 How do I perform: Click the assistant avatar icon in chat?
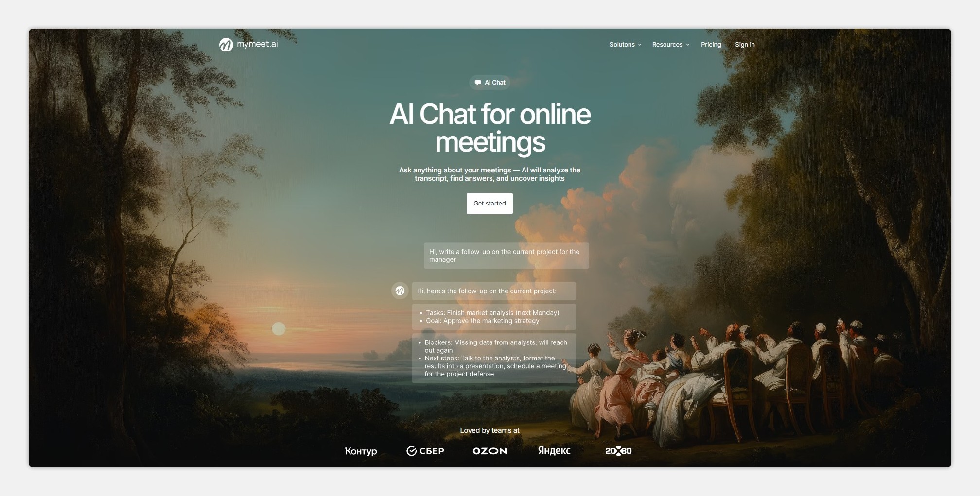[x=400, y=291]
